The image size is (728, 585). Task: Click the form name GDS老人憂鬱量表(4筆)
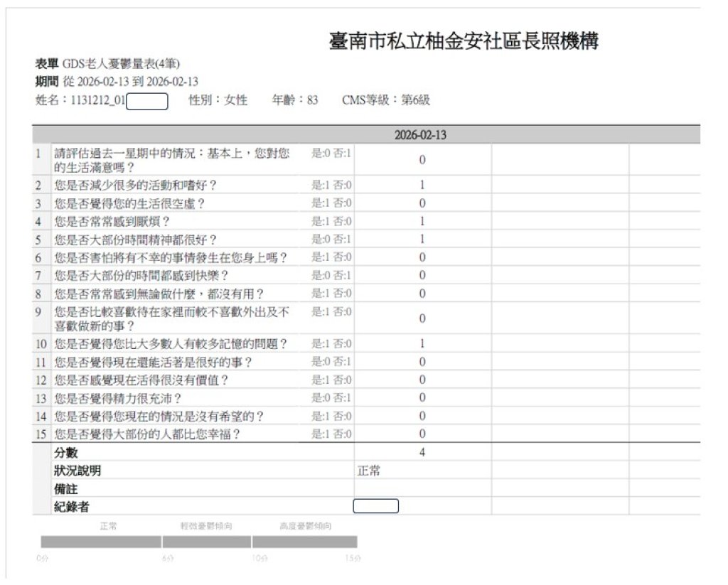[x=121, y=65]
